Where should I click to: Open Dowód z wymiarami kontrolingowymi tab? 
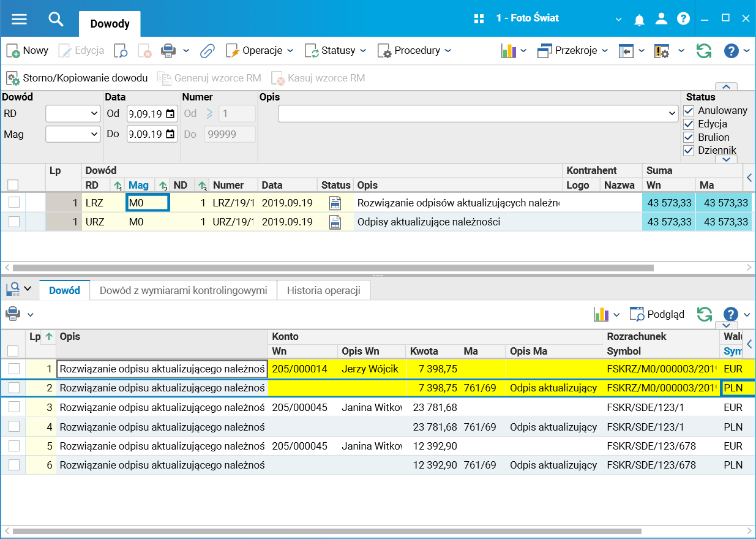point(183,290)
